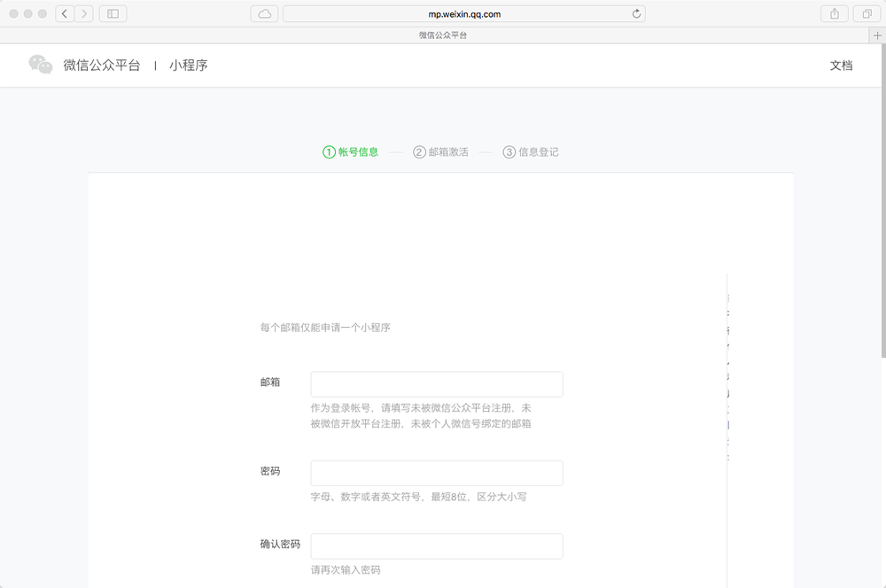Screen dimensions: 886x588
Task: Focus the 邮箱 input field
Action: point(437,384)
